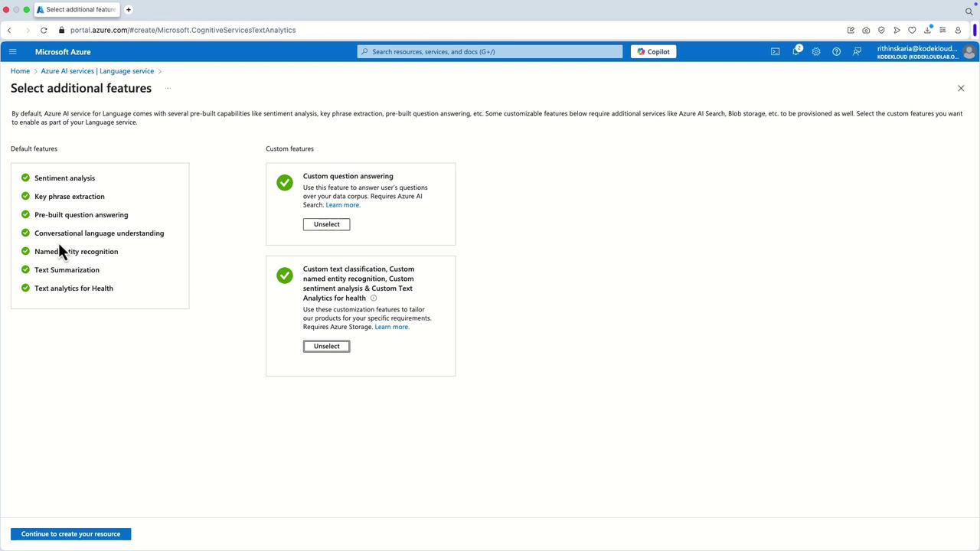Open the notifications bell with badge 2
This screenshot has width=980, height=551.
click(x=796, y=51)
